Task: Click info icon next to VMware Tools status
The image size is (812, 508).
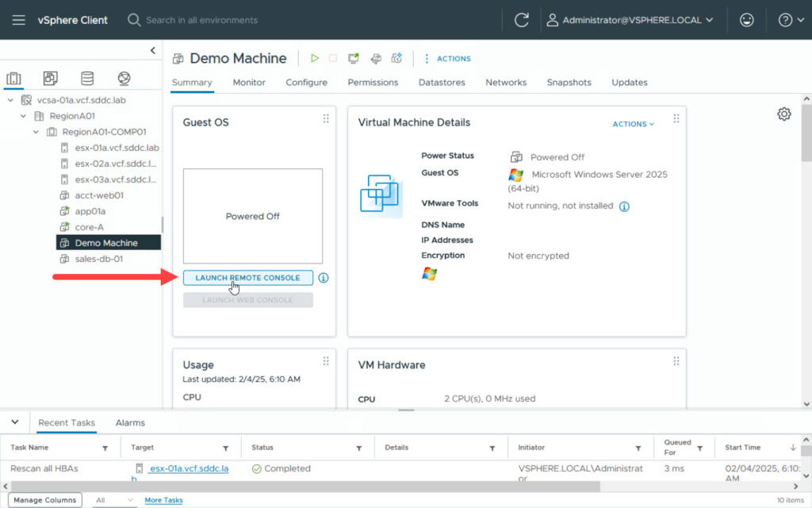Action: point(625,206)
